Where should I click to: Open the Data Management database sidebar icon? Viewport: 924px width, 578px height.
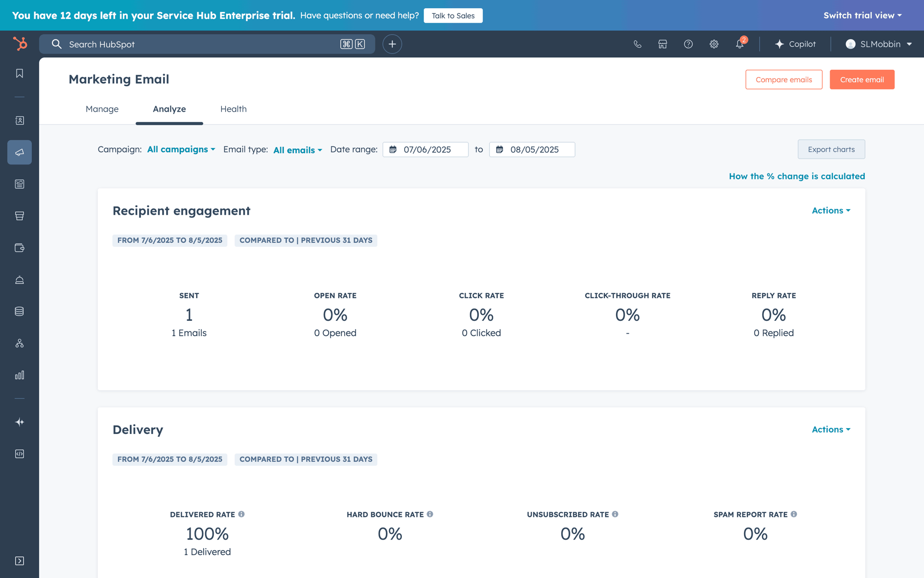[19, 311]
